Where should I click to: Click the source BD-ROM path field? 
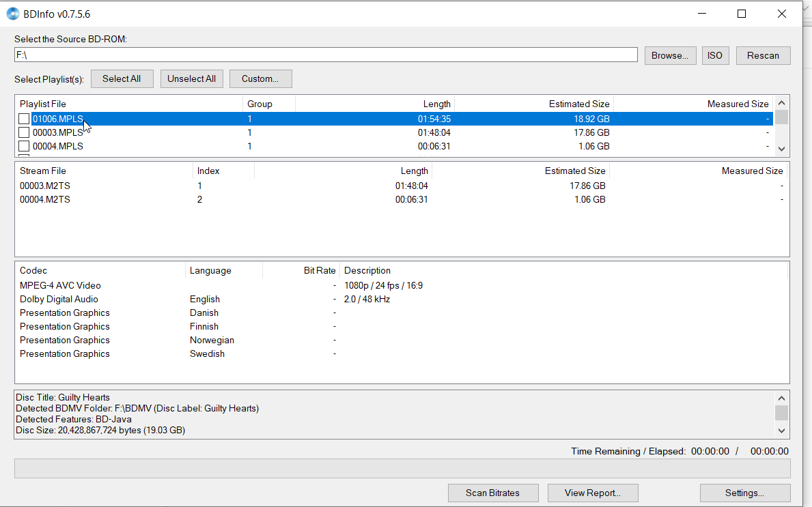point(326,55)
